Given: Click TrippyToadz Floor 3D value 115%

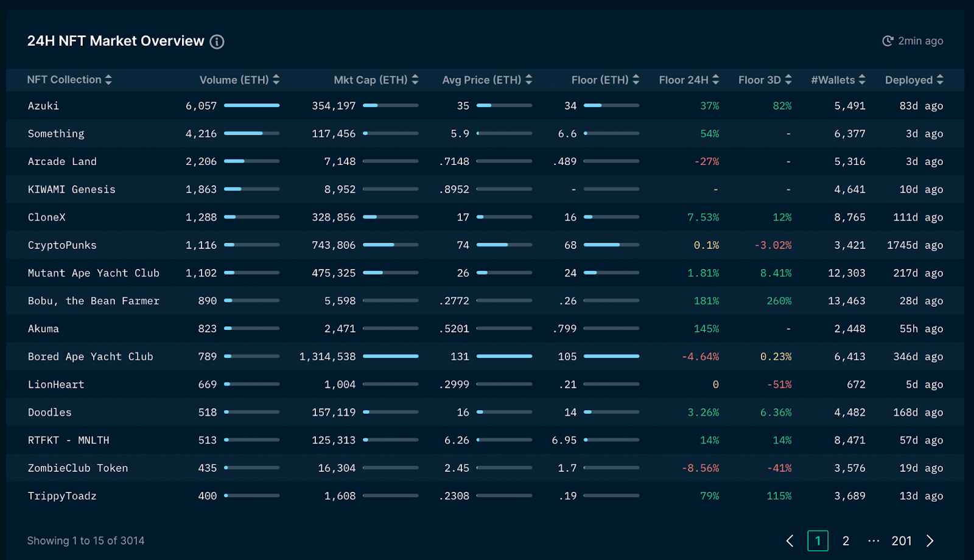Looking at the screenshot, I should pyautogui.click(x=779, y=496).
